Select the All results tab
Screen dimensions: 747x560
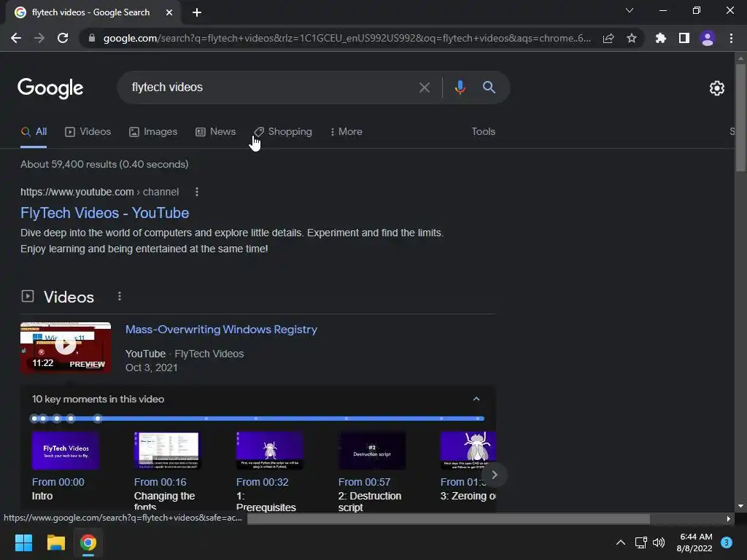coord(34,132)
